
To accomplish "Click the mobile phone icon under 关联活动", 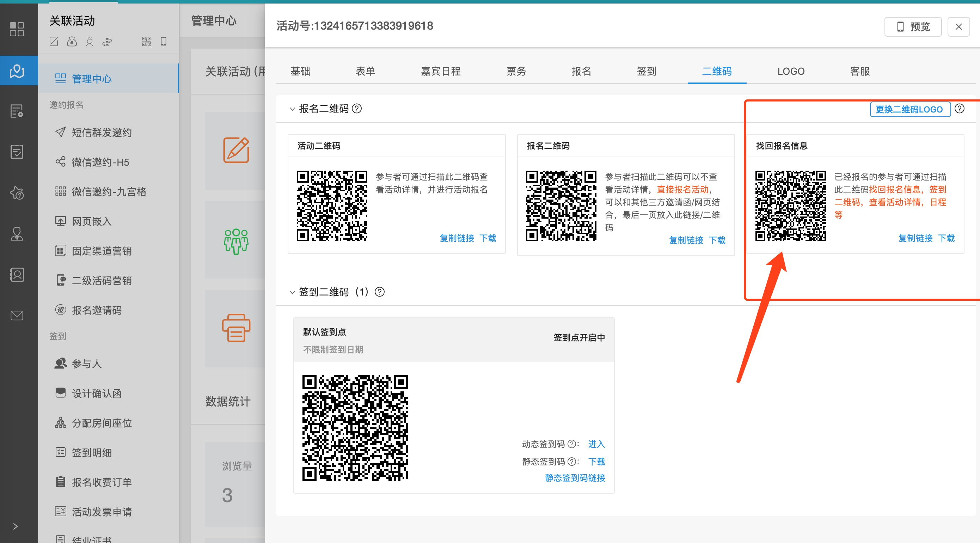I will point(164,42).
